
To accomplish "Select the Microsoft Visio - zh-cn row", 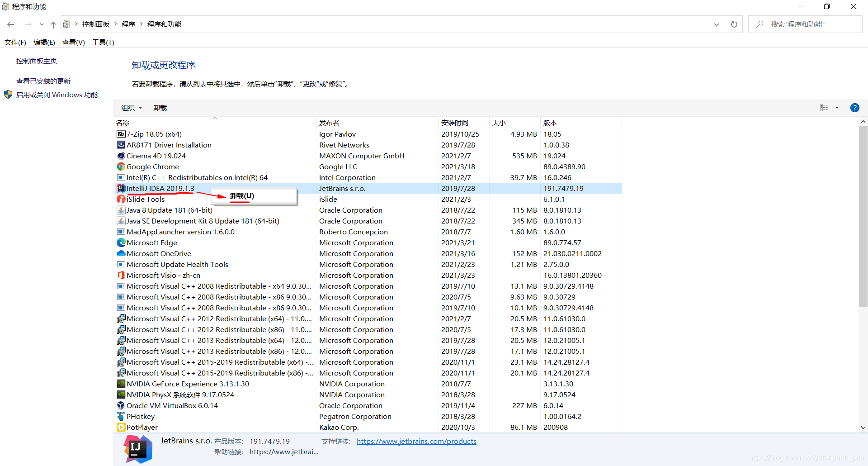I will coord(368,275).
